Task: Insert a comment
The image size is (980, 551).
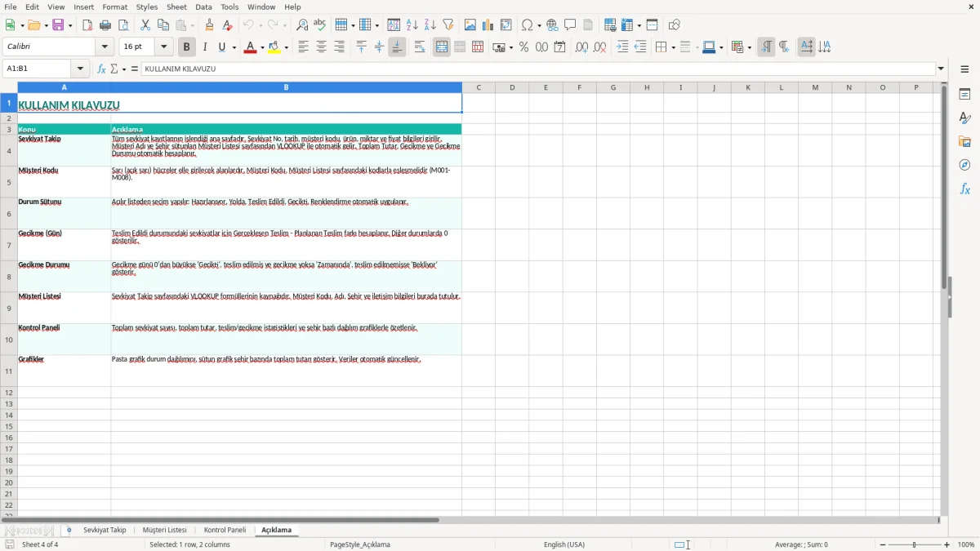Action: point(571,25)
